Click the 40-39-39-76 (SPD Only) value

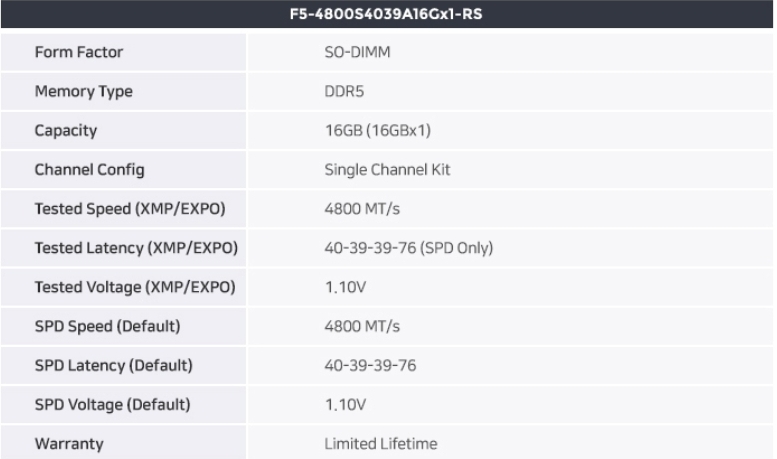click(409, 248)
